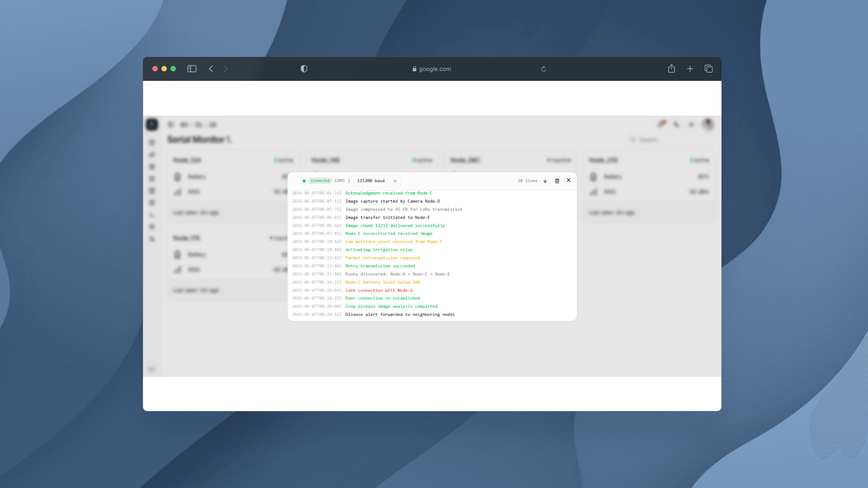The width and height of the screenshot is (868, 488).
Task: Select log line 'Packet retransmission required'
Action: click(x=382, y=258)
